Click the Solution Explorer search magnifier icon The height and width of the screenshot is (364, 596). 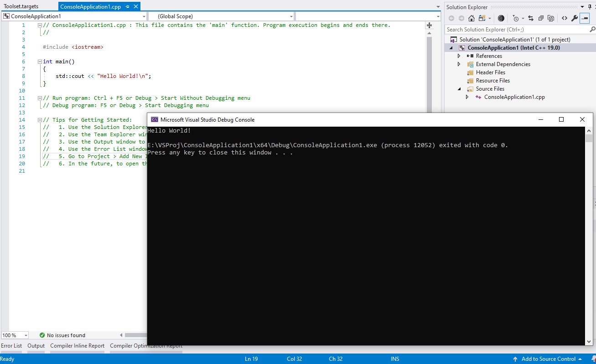[591, 28]
